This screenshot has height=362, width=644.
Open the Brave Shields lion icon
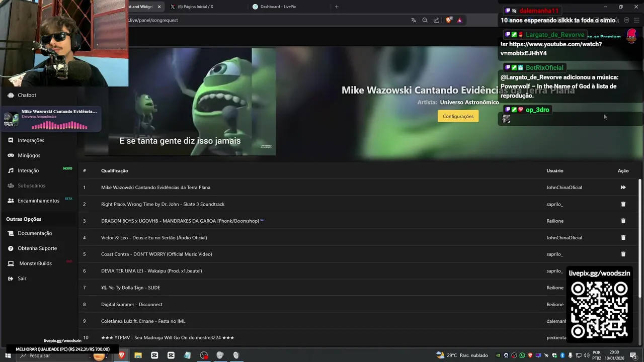tap(449, 20)
